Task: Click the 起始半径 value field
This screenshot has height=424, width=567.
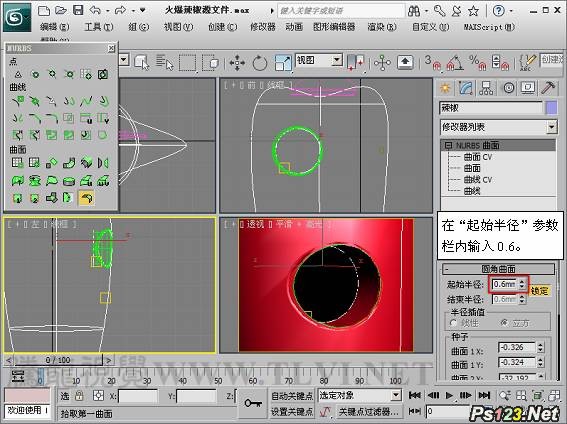Action: (504, 284)
